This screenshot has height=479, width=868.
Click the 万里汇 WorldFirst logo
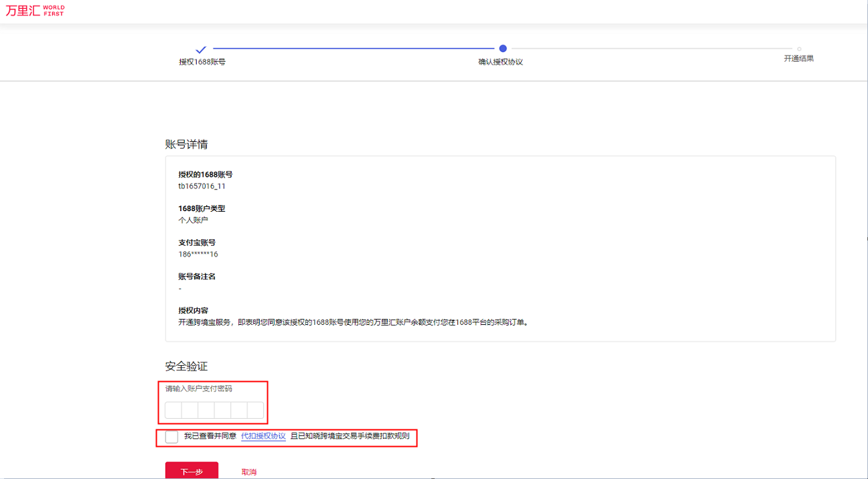pyautogui.click(x=34, y=10)
